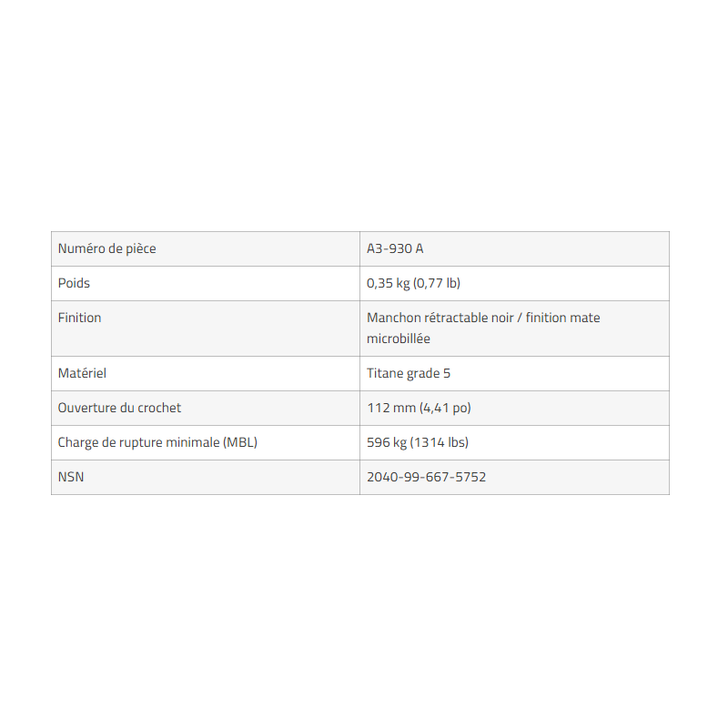Click the '(MBL)' abbreviation
The width and height of the screenshot is (728, 728).
pos(240,442)
